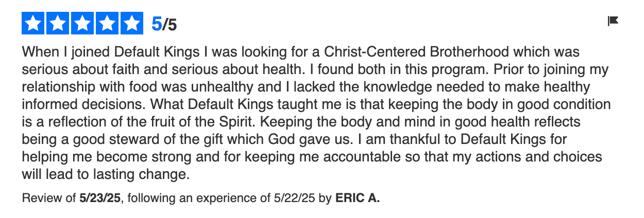Click the /5 portion of the rating score
The height and width of the screenshot is (218, 644).
pyautogui.click(x=170, y=24)
